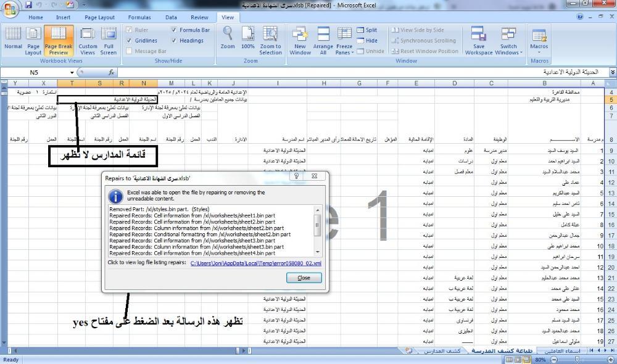Open the Home tab
Image resolution: width=617 pixels, height=364 pixels.
click(35, 17)
